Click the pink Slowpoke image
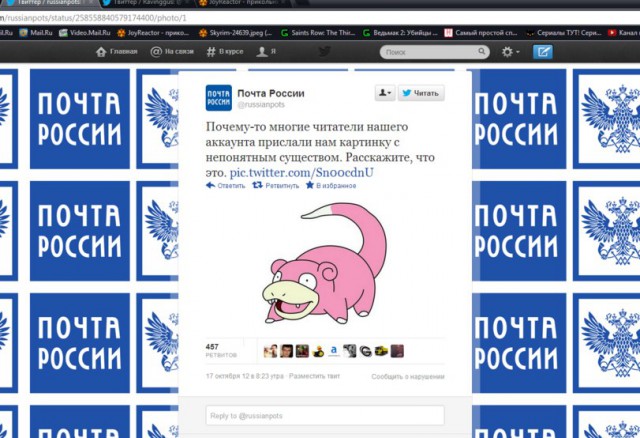The height and width of the screenshot is (438, 640). 324,264
